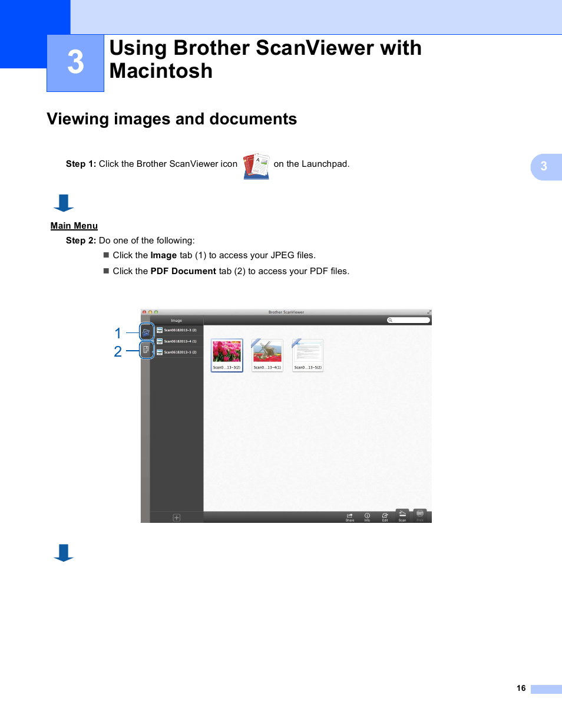The width and height of the screenshot is (562, 728).
Task: Click the chapter 3 side tab
Action: (x=546, y=167)
